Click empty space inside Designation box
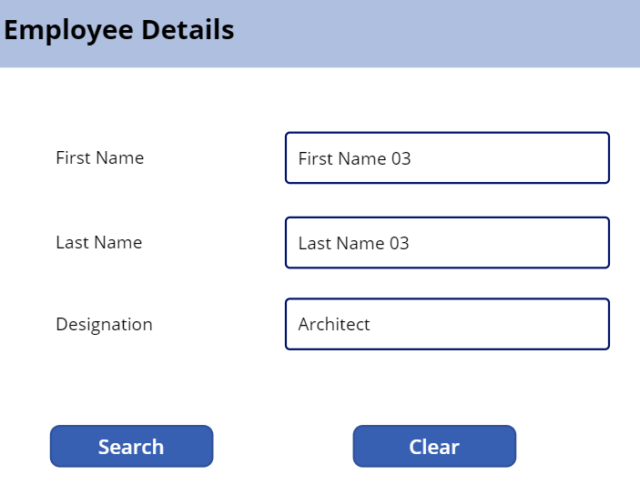Screen dimensions: 640x495 tap(490, 324)
